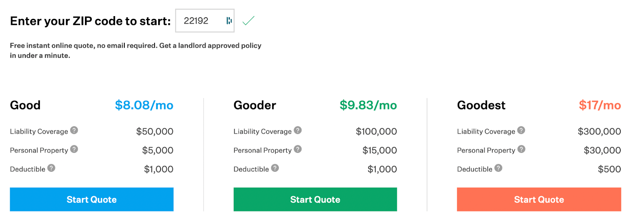Start Quote for the Good plan
644x221 pixels.
point(92,199)
